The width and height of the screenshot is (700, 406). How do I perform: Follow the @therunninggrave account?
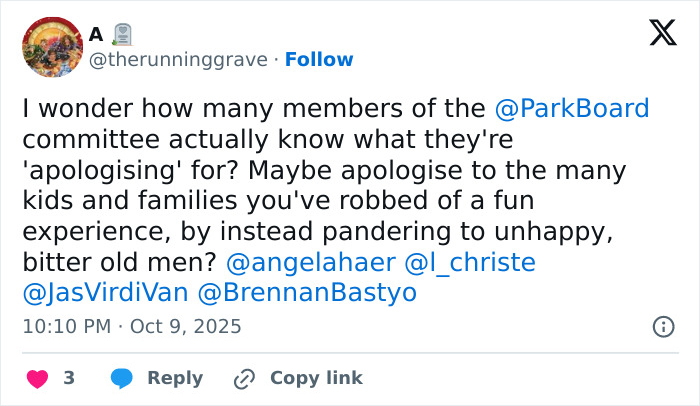pyautogui.click(x=319, y=60)
